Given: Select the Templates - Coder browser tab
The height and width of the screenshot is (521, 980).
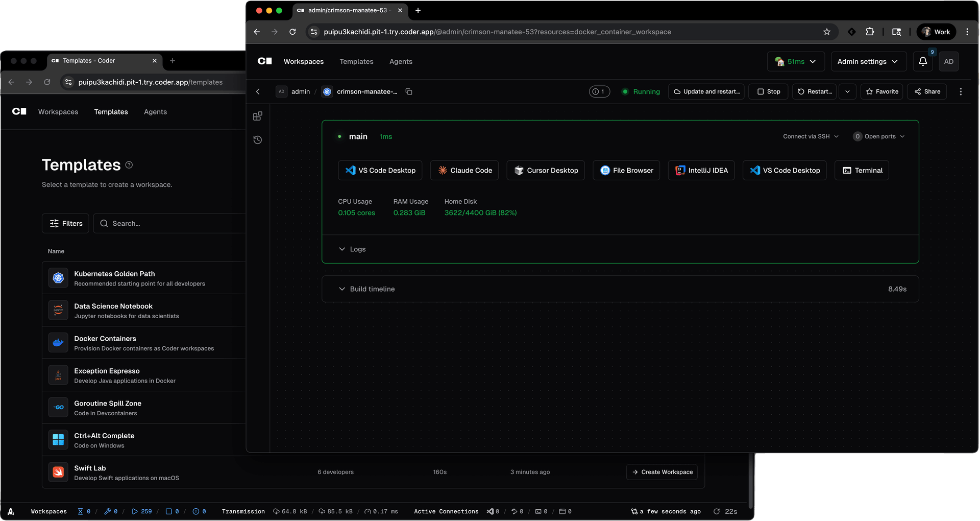Looking at the screenshot, I should (105, 61).
